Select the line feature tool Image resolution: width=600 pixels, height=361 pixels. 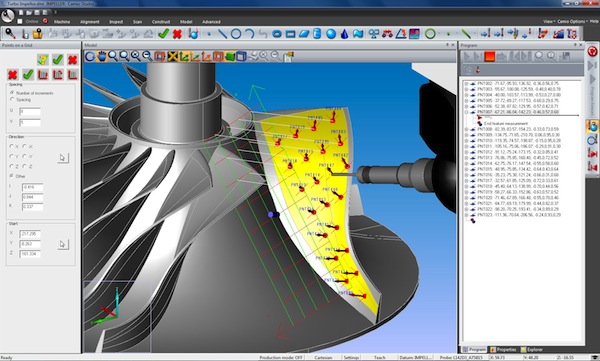click(222, 34)
